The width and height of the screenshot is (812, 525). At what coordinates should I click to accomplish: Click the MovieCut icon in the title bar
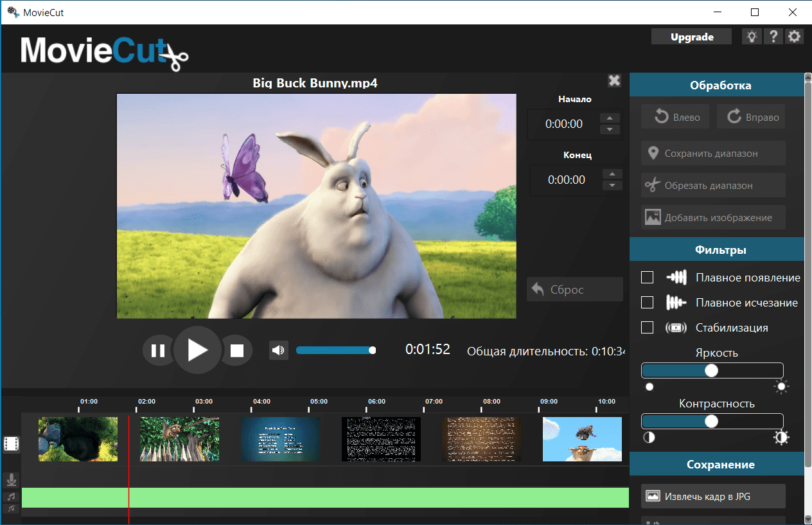13,12
